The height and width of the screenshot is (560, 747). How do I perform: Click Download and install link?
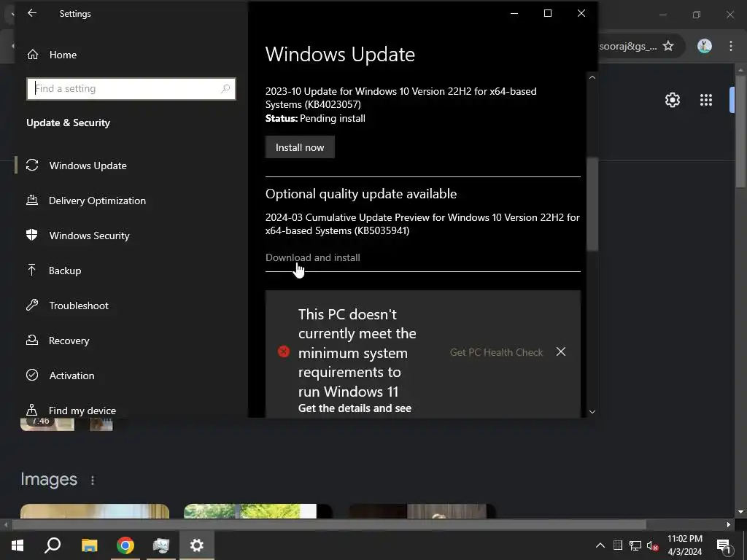coord(312,257)
